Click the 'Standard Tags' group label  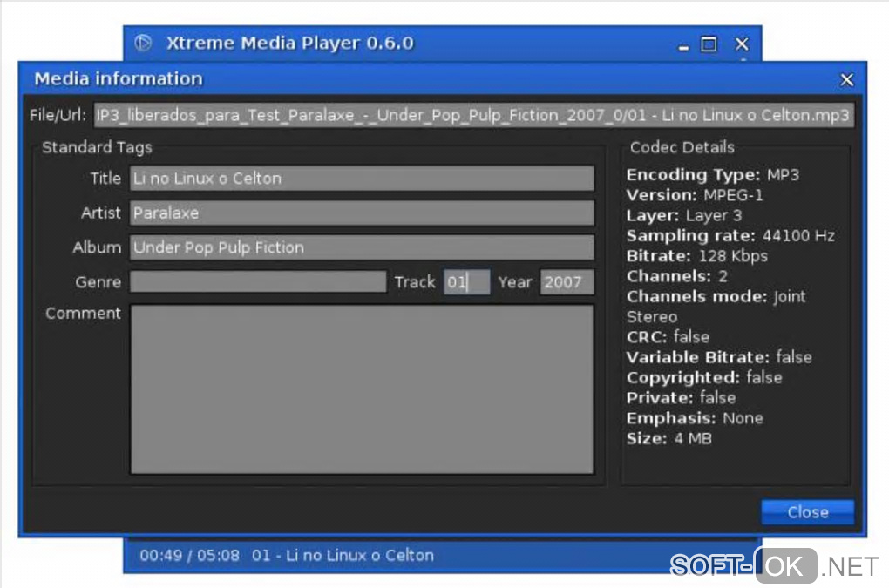tap(97, 147)
